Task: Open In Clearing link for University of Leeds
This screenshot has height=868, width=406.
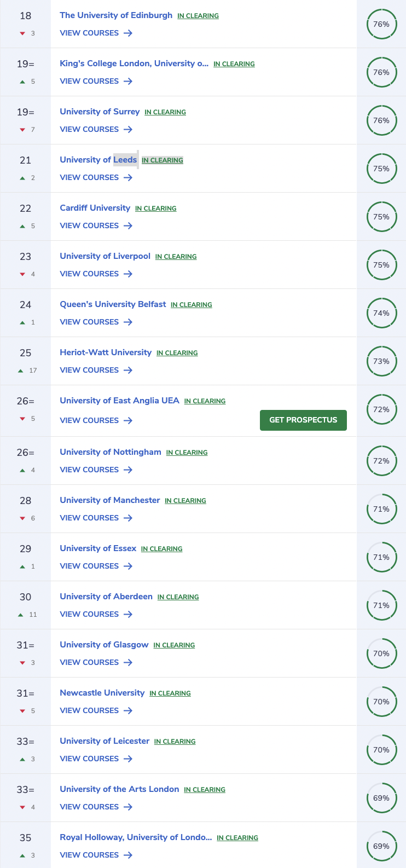Action: coord(163,160)
